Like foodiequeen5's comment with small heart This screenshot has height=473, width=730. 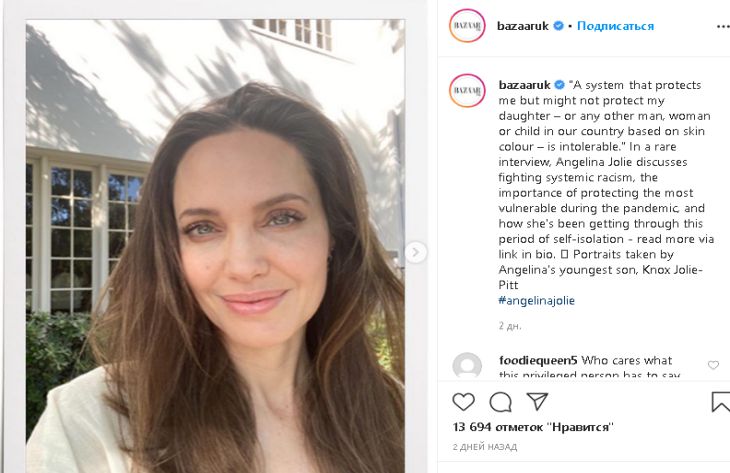pyautogui.click(x=713, y=365)
